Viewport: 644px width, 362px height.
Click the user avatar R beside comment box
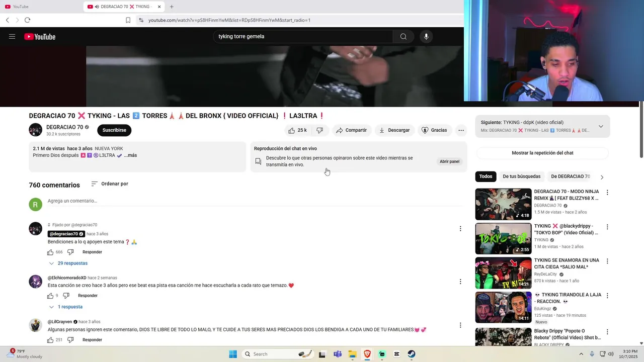coord(35,205)
